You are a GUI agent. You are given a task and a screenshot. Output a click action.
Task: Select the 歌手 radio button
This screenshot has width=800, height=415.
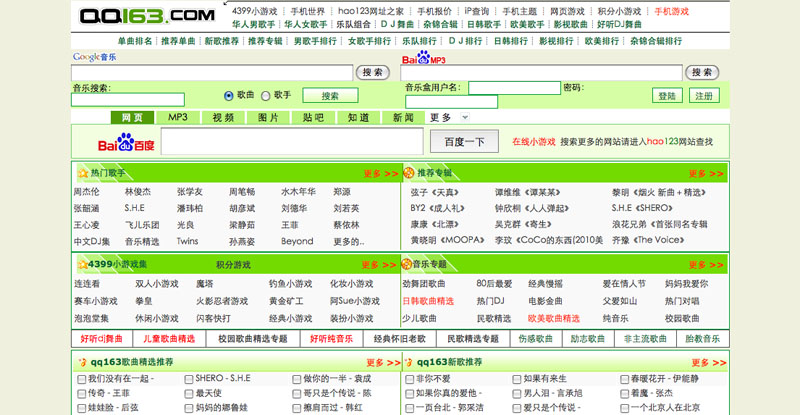265,95
